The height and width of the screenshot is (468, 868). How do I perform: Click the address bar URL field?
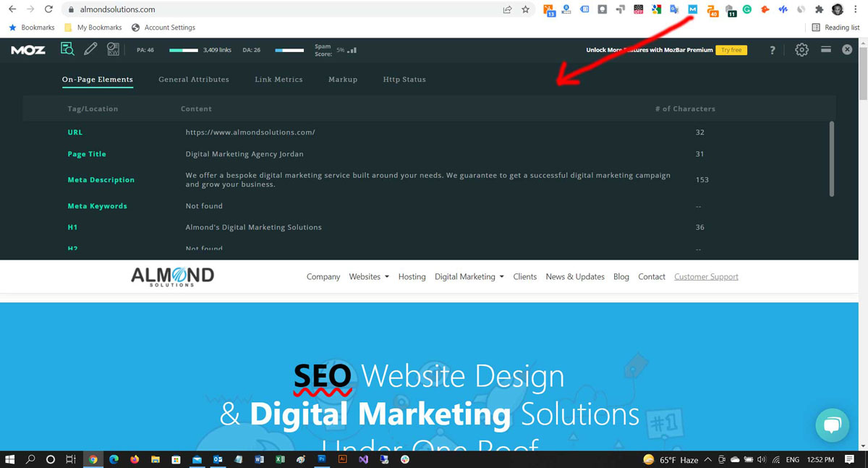click(282, 9)
